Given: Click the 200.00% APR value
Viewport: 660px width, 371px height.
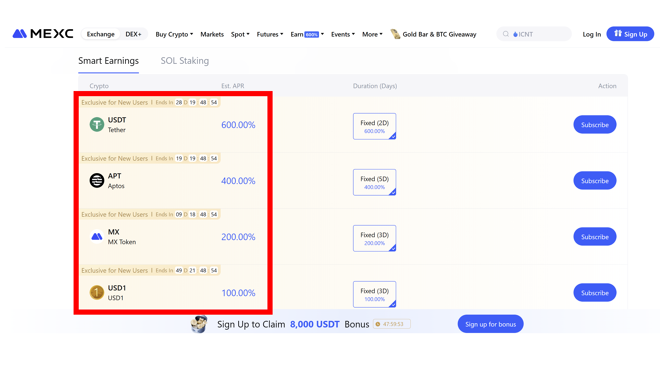Looking at the screenshot, I should click(x=238, y=237).
